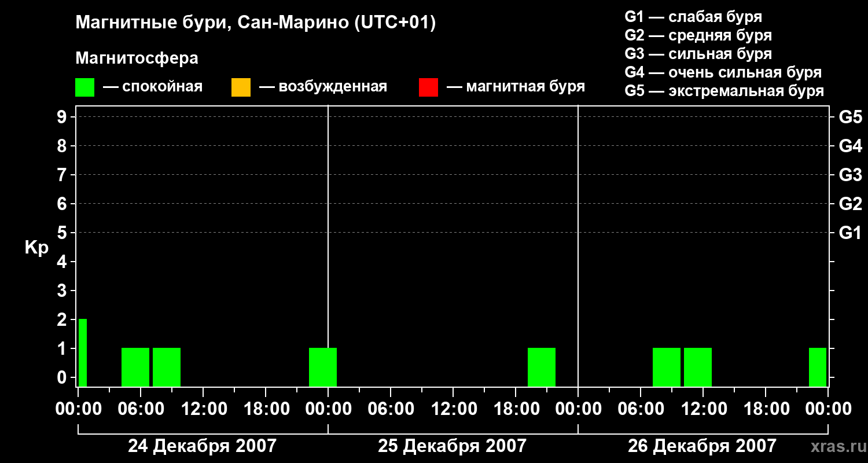Click the right-axis 'G5' label
This screenshot has height=463, width=868.
pos(850,117)
